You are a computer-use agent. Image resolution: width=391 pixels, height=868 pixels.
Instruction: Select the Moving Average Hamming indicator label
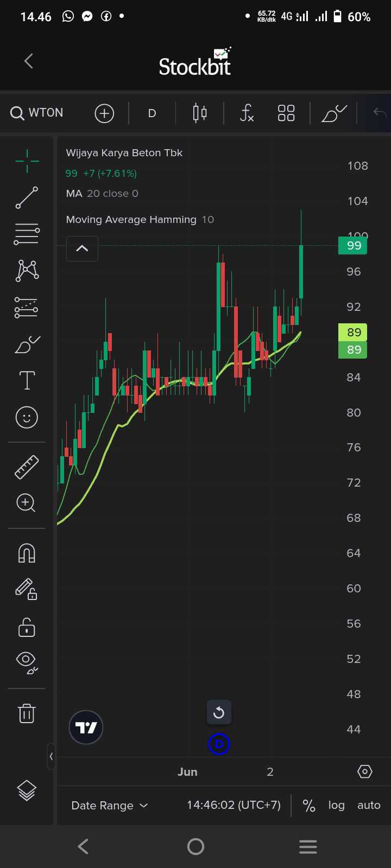140,220
